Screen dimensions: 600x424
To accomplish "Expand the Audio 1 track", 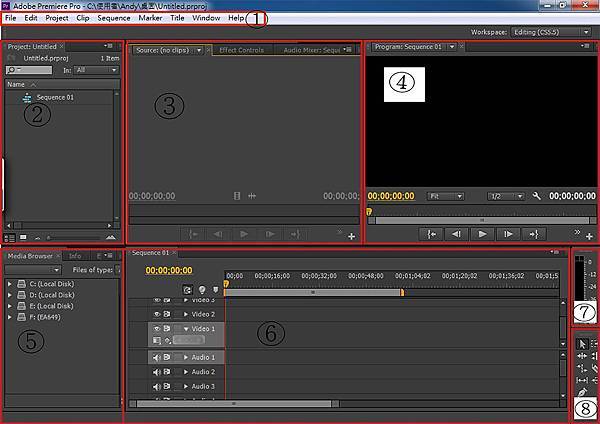I will [186, 357].
